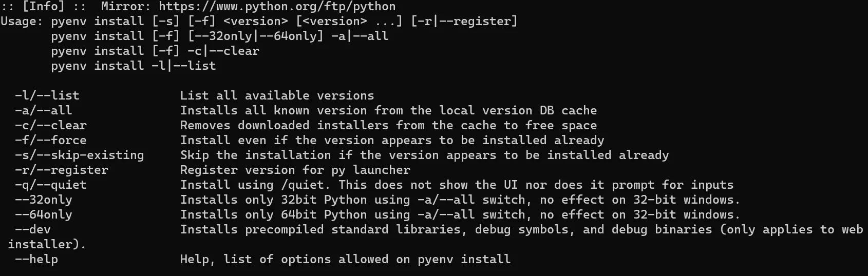Click the "List all available versions" description
The height and width of the screenshot is (276, 868).
tap(277, 95)
